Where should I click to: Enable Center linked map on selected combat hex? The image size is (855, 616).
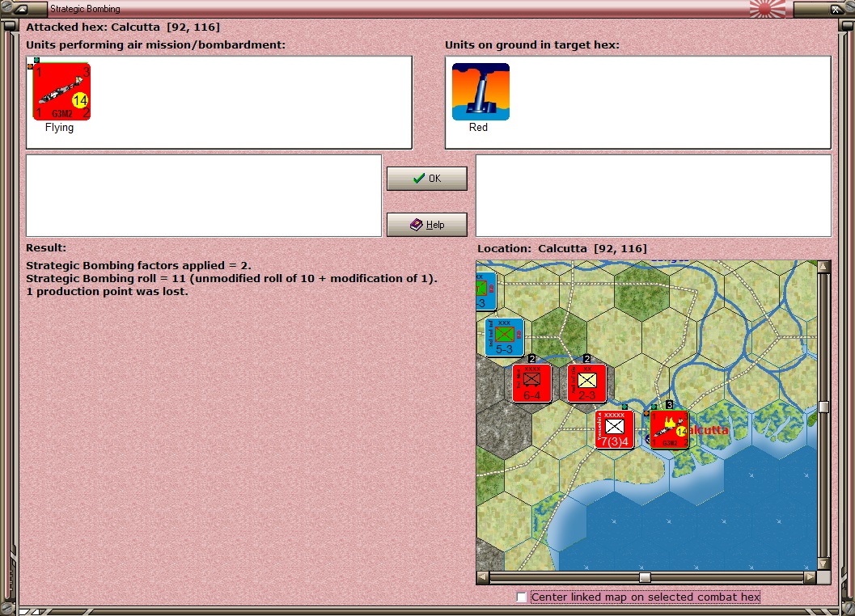(x=522, y=597)
